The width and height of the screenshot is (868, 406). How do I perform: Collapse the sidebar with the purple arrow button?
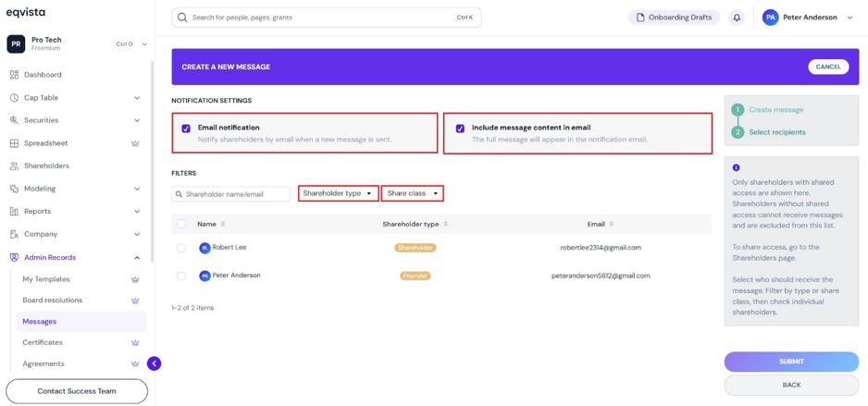(x=154, y=363)
